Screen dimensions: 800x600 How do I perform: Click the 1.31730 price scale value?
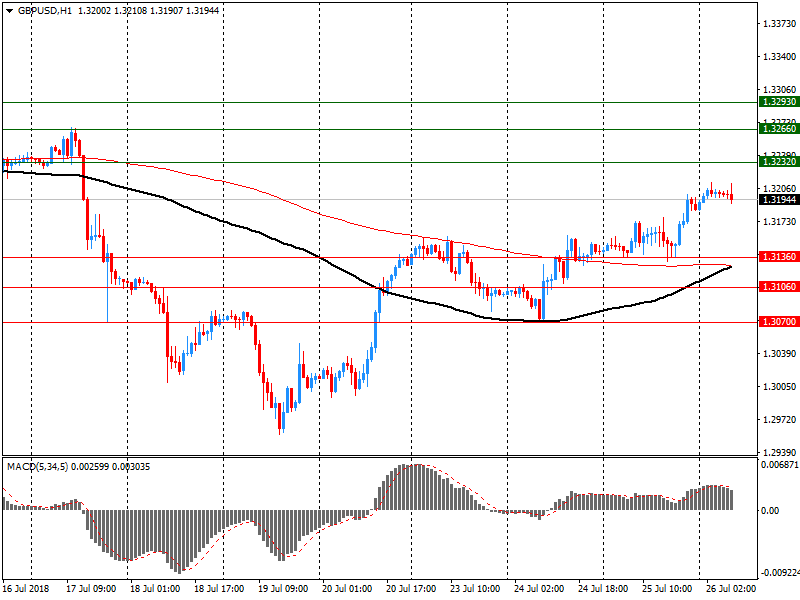click(x=779, y=221)
